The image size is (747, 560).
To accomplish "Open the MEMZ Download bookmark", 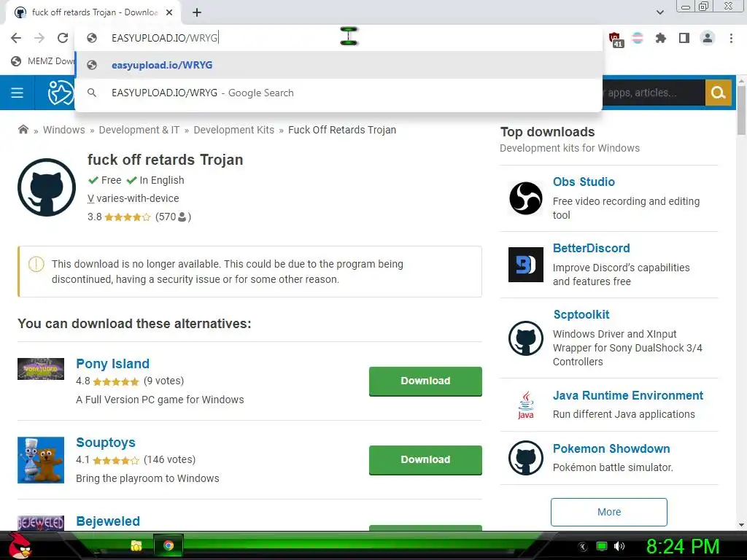I will [x=43, y=61].
